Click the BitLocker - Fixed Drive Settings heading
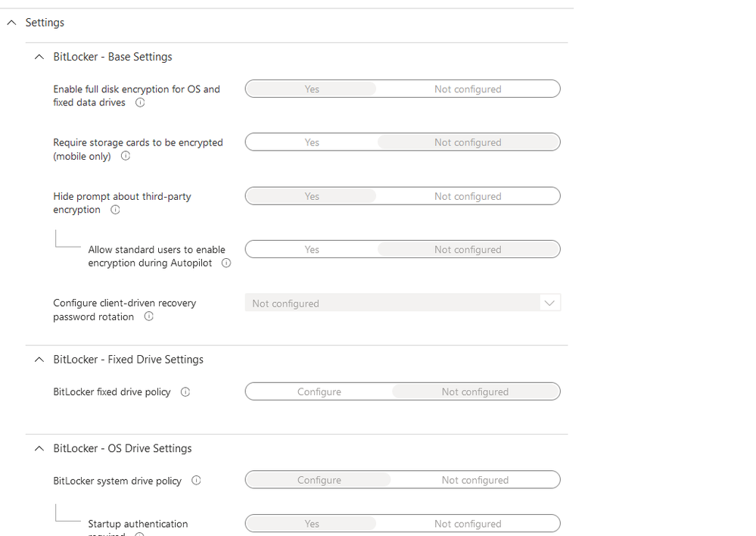This screenshot has width=756, height=536. click(x=128, y=360)
